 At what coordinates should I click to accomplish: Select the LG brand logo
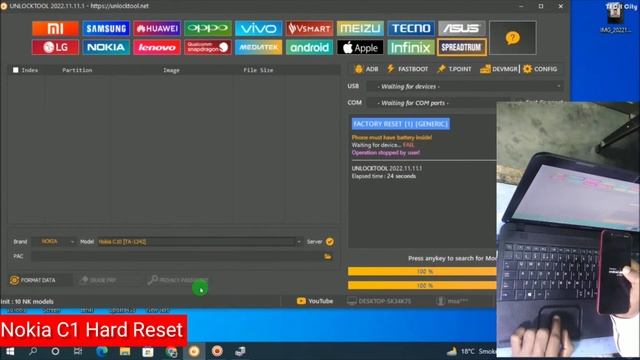pos(55,47)
